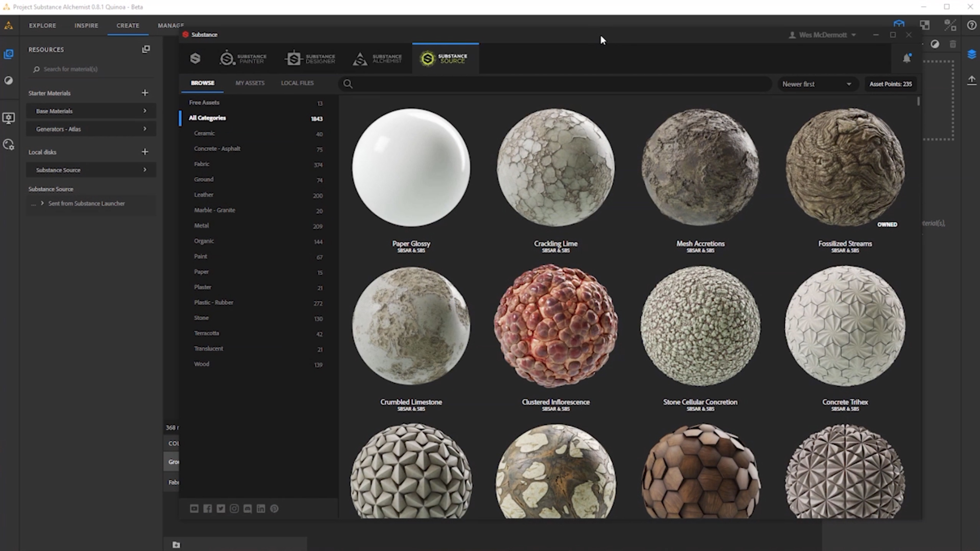Select the Clustered Inflorescence material thumbnail
980x551 pixels.
[x=555, y=326]
